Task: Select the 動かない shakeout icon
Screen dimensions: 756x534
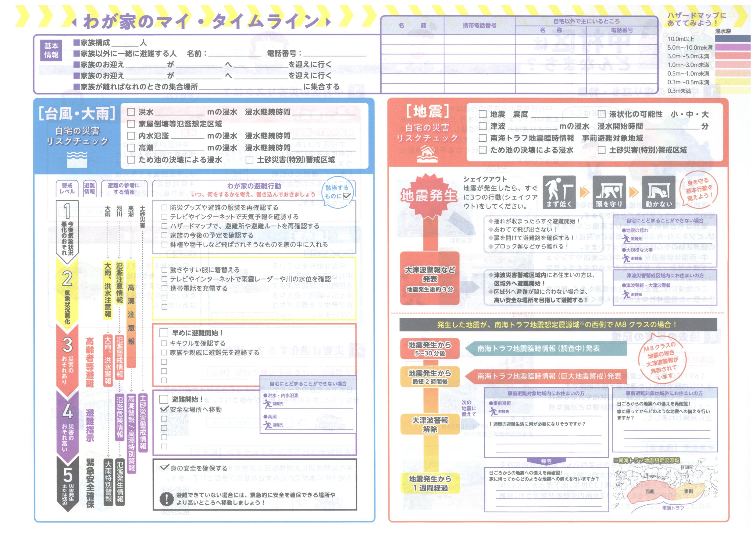Action: pyautogui.click(x=658, y=192)
